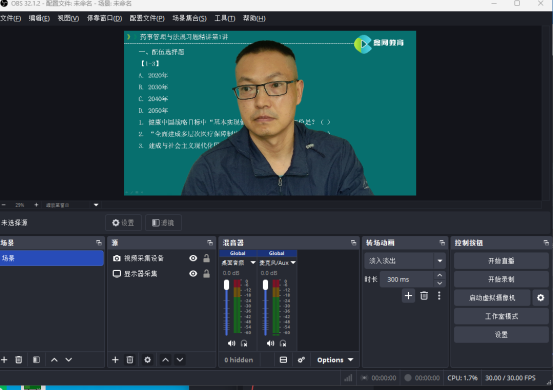Move the source up
Image resolution: width=554 pixels, height=390 pixels.
tap(165, 360)
